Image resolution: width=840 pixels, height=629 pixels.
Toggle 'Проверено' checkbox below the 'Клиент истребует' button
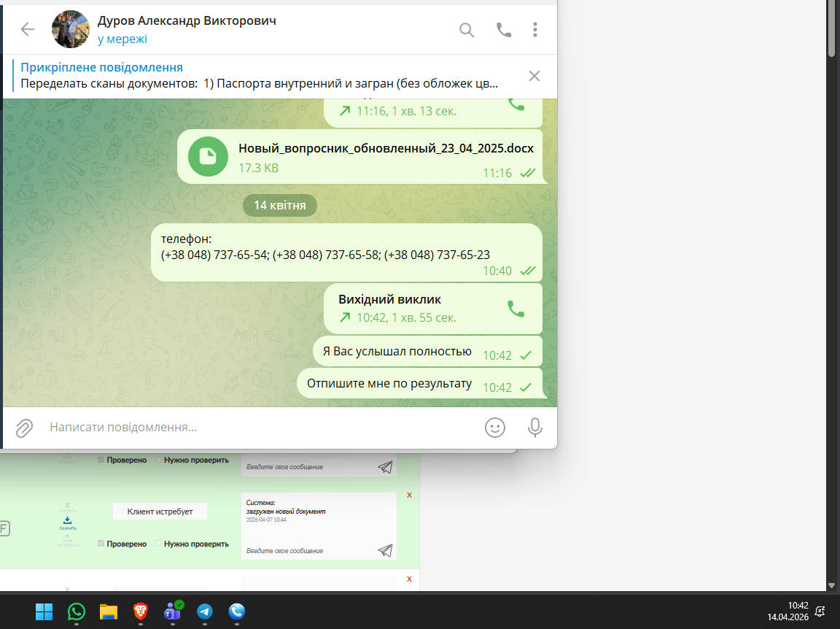[101, 544]
